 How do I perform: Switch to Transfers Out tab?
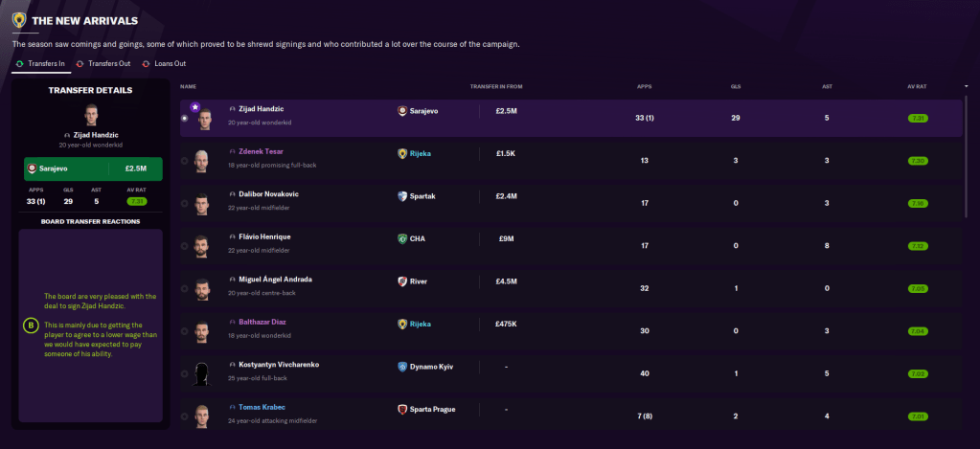click(x=103, y=63)
